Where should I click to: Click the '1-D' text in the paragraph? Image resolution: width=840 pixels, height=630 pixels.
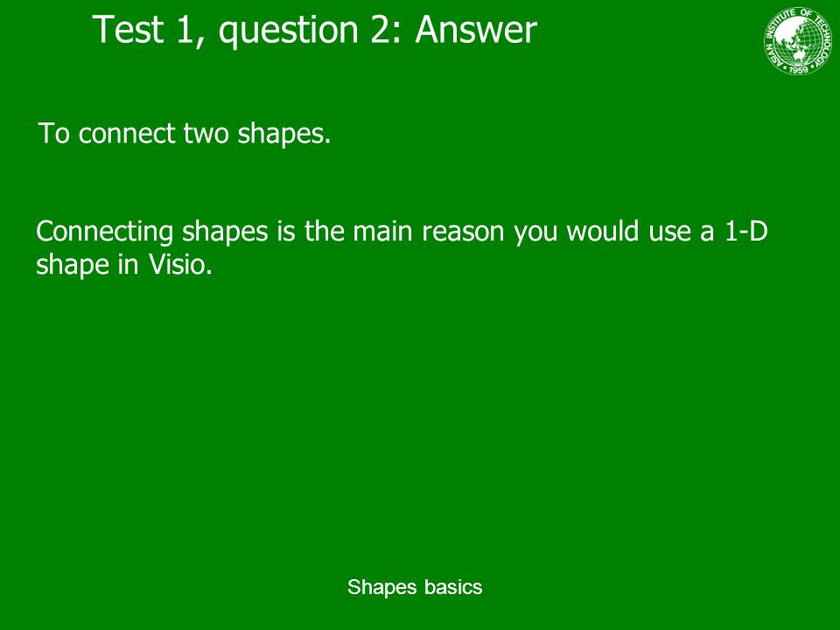pos(746,231)
